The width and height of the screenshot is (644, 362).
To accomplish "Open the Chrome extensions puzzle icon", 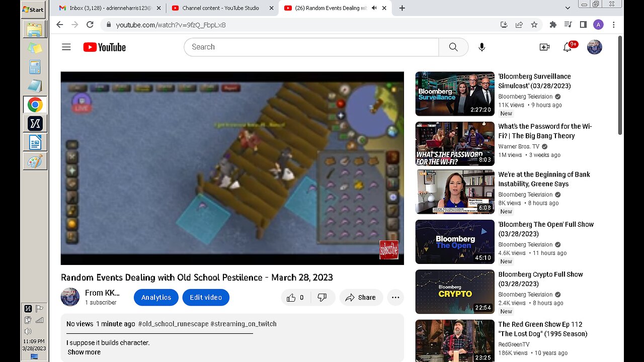I will point(553,25).
